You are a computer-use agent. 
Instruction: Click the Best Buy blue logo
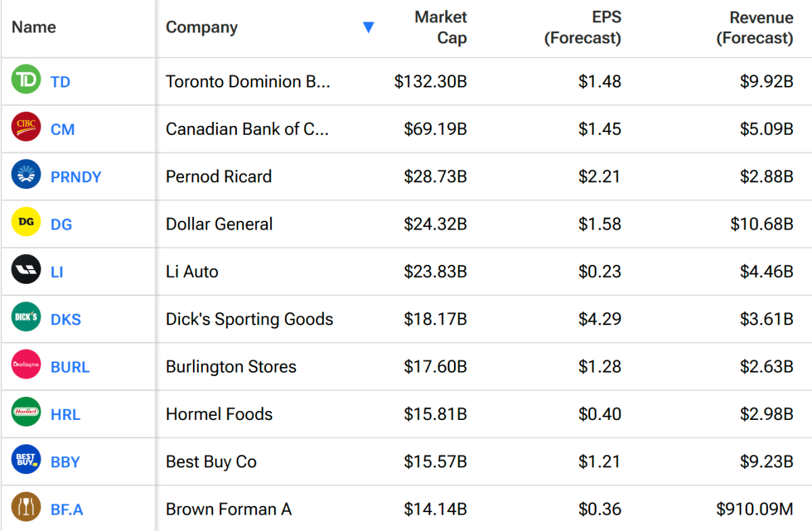point(26,461)
